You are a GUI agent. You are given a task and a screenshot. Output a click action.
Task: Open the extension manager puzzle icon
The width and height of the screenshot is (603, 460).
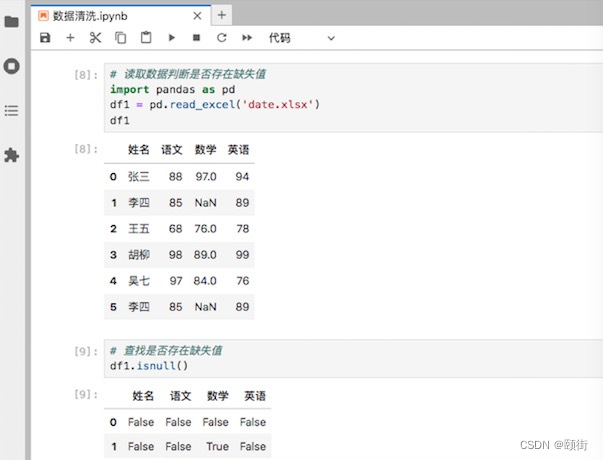pyautogui.click(x=12, y=155)
